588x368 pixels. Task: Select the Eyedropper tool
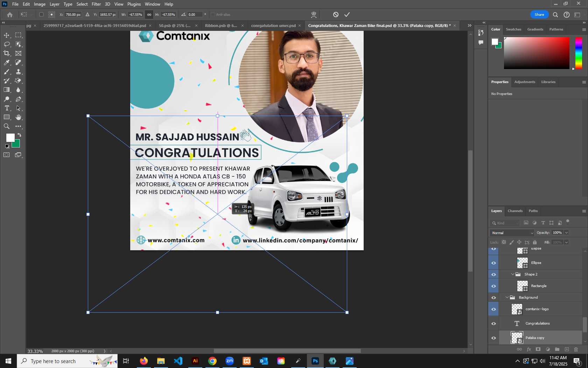tap(7, 62)
